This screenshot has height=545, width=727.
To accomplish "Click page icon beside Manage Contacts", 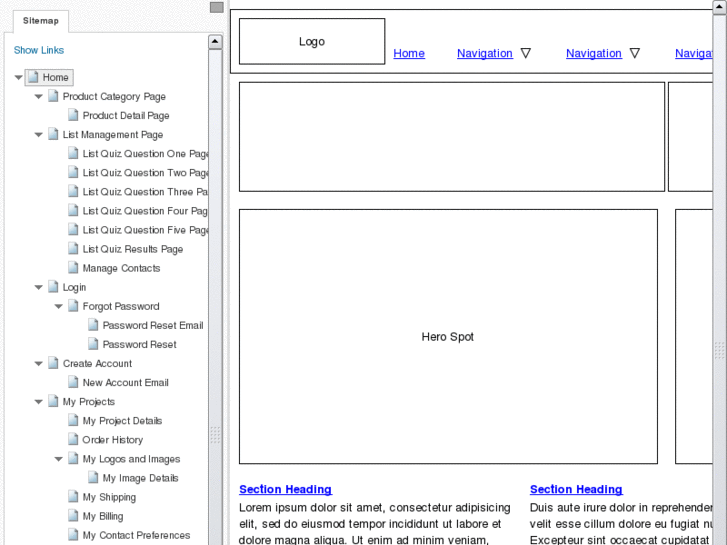I will (x=73, y=268).
